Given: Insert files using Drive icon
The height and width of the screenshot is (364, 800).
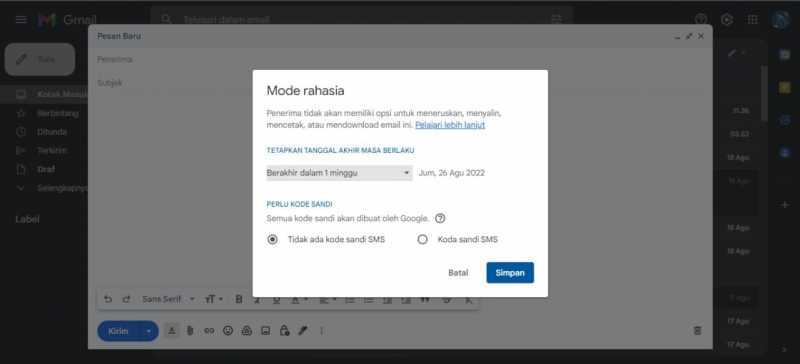Looking at the screenshot, I should (x=246, y=331).
